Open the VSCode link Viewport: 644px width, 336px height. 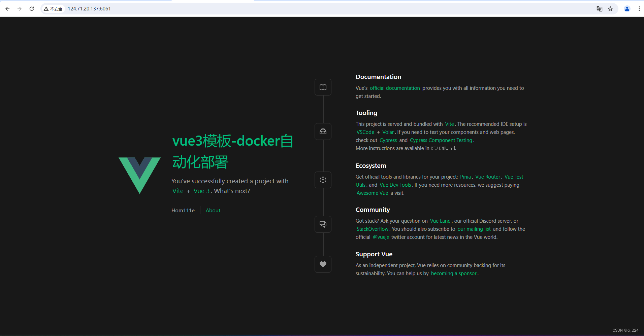[x=365, y=132]
